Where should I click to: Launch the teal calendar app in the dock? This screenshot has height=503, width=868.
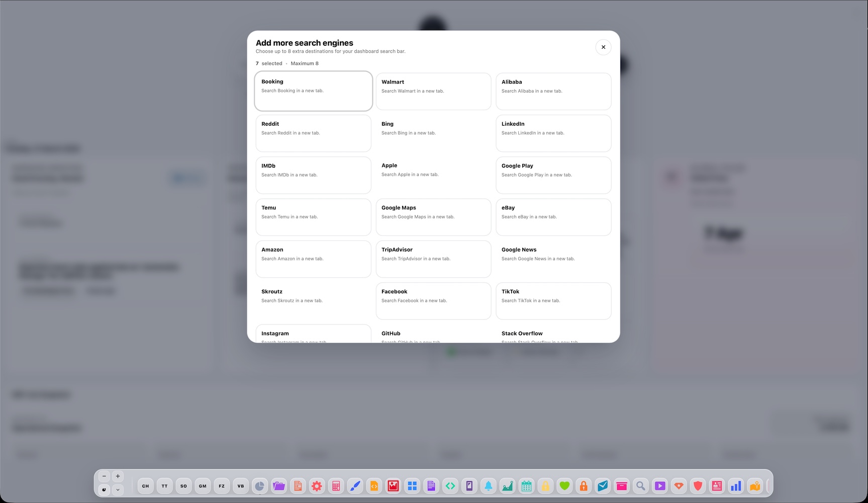(x=526, y=486)
